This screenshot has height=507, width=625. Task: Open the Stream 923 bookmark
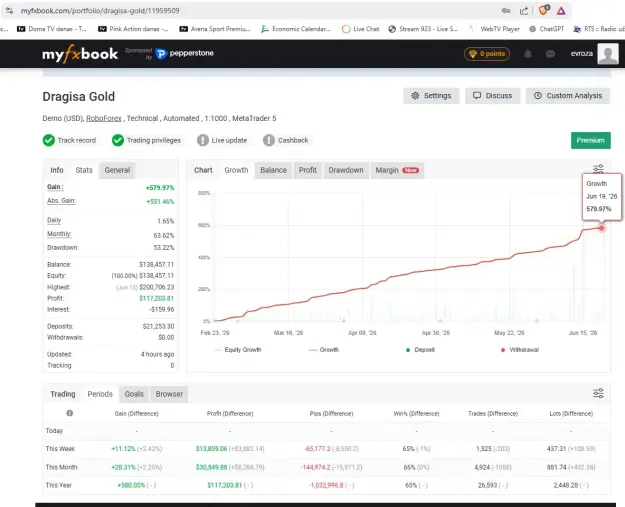click(423, 29)
